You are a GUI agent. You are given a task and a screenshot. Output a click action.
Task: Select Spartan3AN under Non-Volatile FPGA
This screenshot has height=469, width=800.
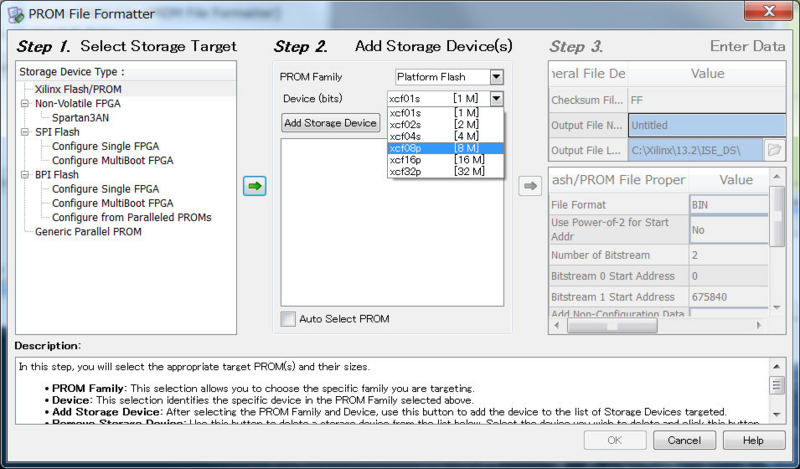81,118
